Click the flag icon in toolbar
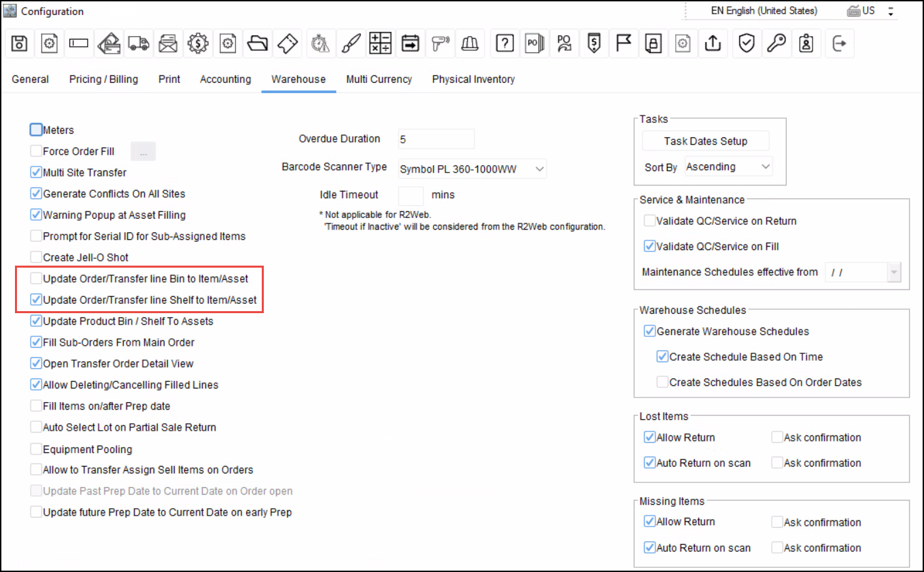Viewport: 924px width, 572px height. pyautogui.click(x=623, y=43)
